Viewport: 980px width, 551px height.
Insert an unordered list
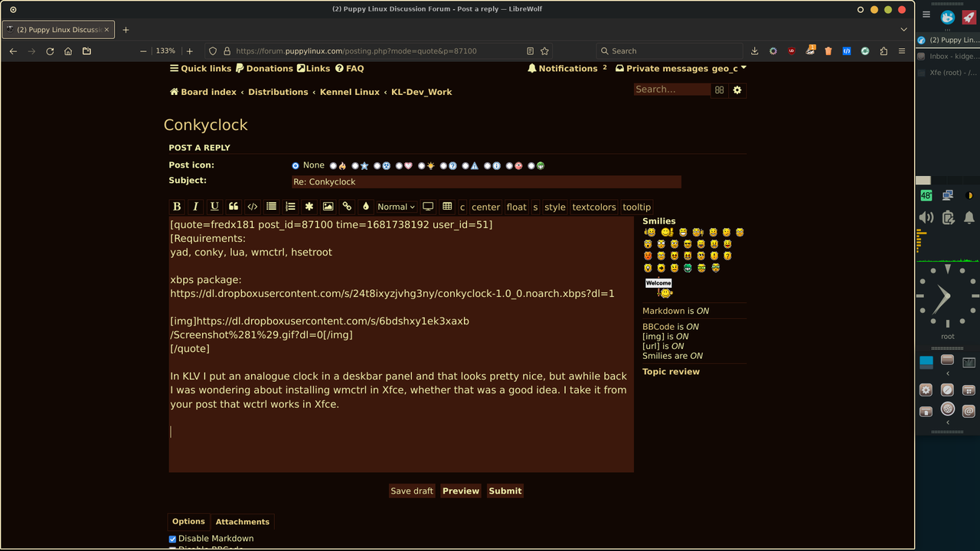point(271,207)
